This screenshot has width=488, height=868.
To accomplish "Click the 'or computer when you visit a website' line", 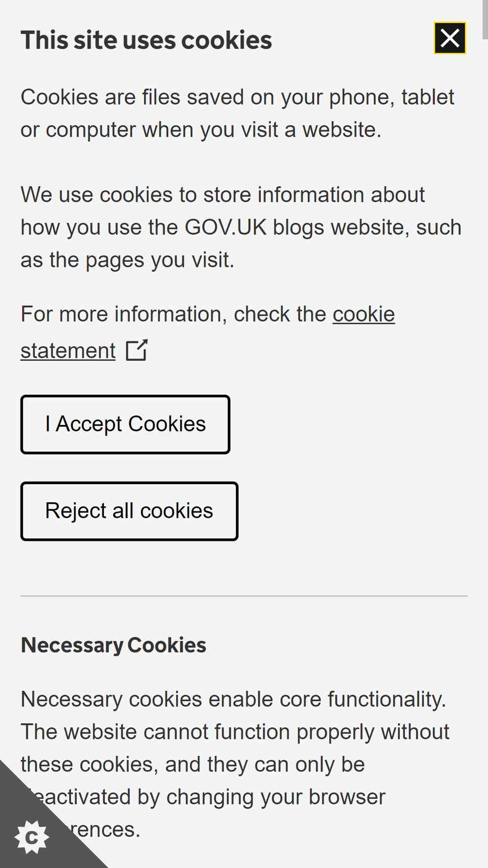I will click(x=201, y=130).
